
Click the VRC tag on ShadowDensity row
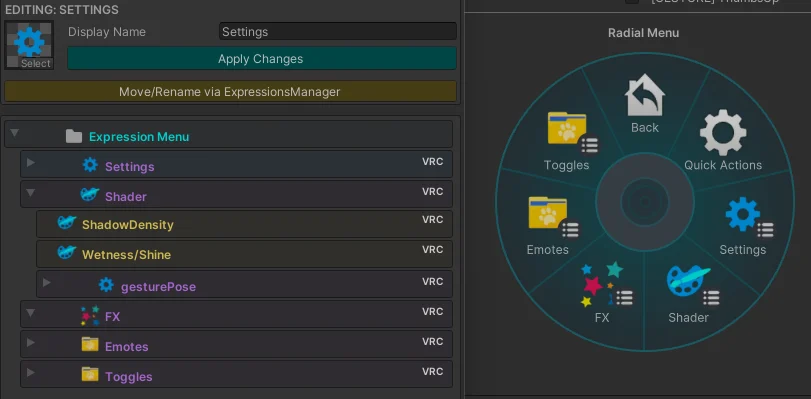(x=432, y=219)
